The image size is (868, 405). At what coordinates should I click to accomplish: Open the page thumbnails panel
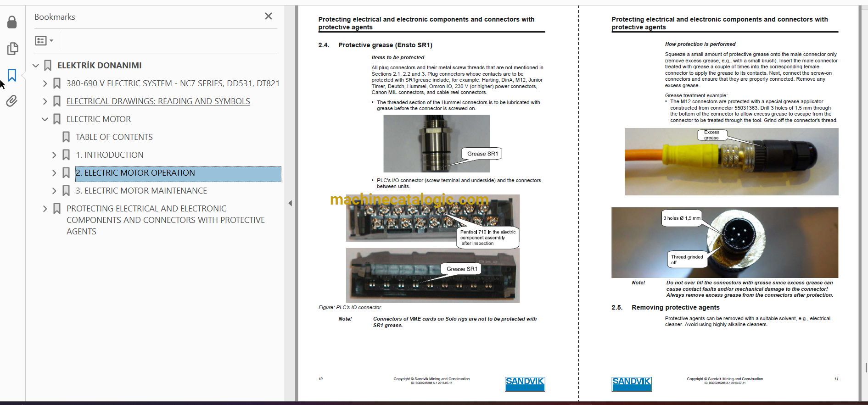(12, 49)
